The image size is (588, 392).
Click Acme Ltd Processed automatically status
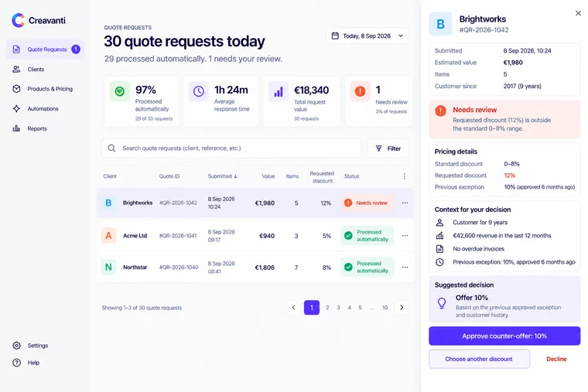[x=367, y=236]
